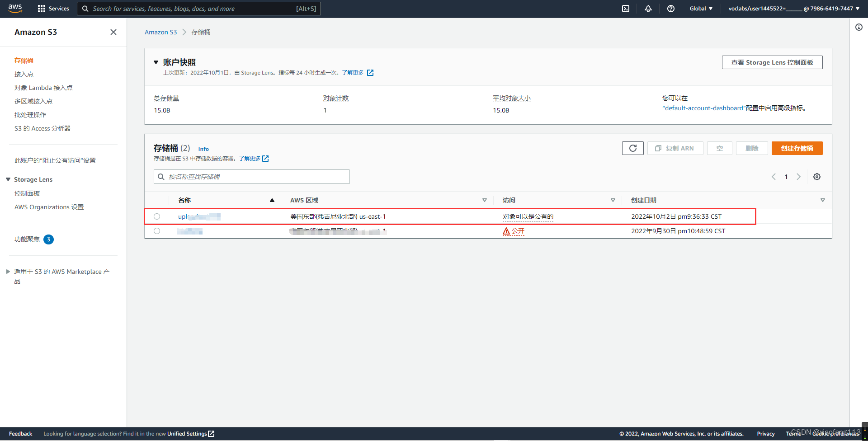The width and height of the screenshot is (868, 441).
Task: Click the Info link next to 存储桶
Action: point(203,149)
